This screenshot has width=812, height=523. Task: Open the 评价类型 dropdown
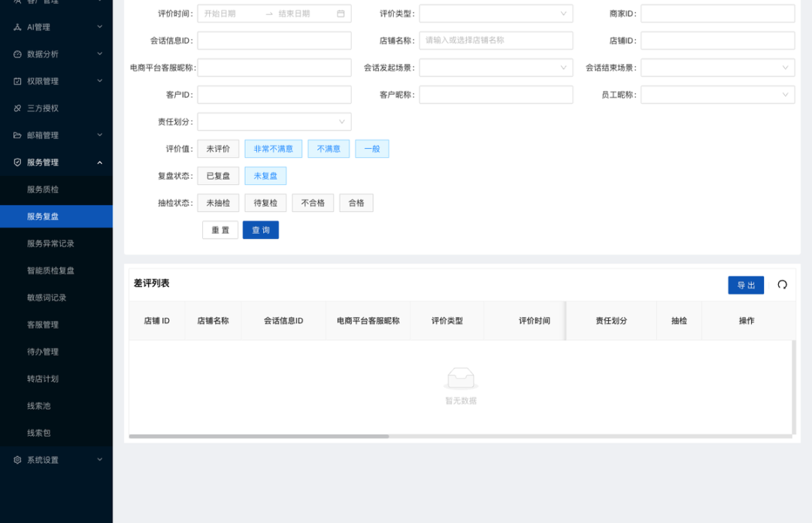tap(496, 14)
